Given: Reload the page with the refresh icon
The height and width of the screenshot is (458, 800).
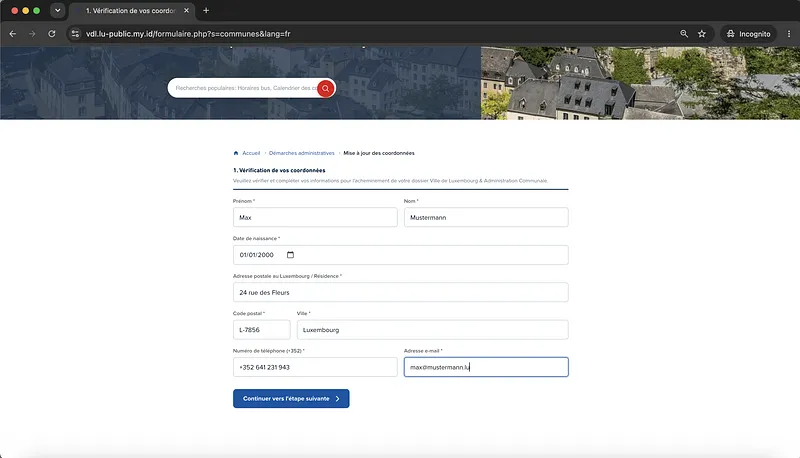Looking at the screenshot, I should (52, 34).
